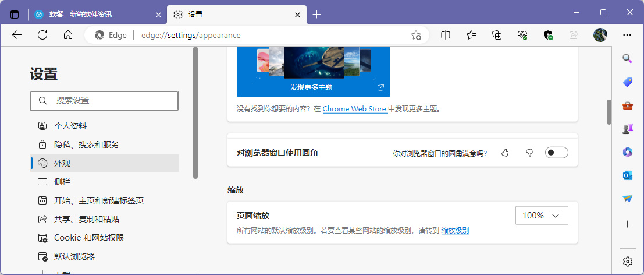
Task: Open the tab actions menu button
Action: 15,15
